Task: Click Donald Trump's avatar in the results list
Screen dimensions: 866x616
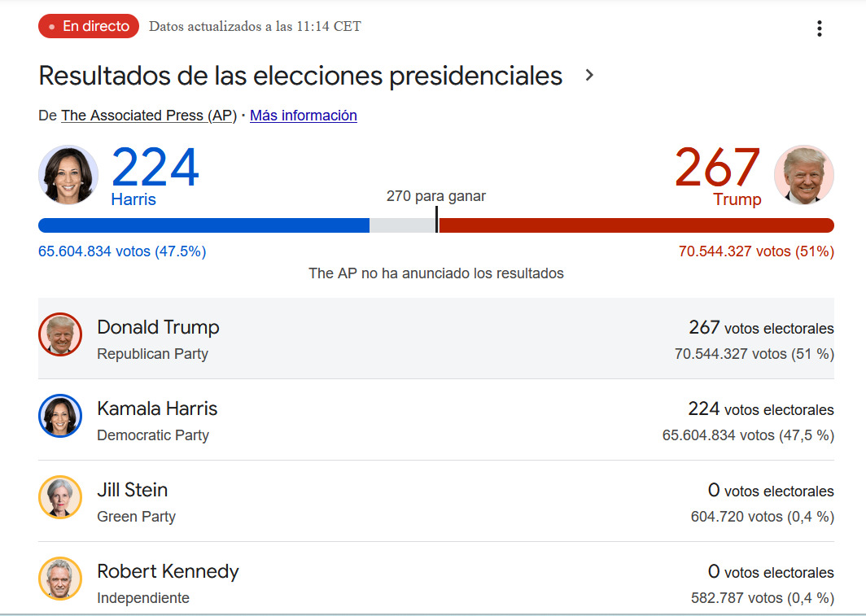Action: coord(60,334)
